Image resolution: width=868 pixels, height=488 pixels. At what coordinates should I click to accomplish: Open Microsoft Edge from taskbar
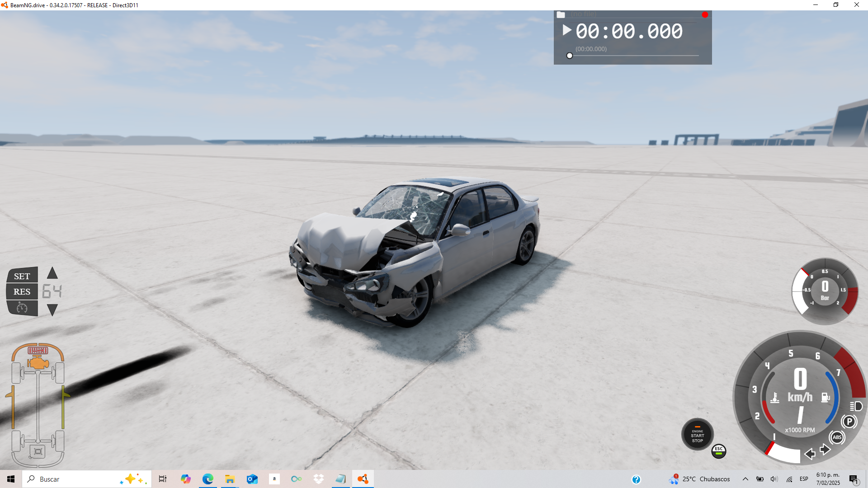(208, 479)
